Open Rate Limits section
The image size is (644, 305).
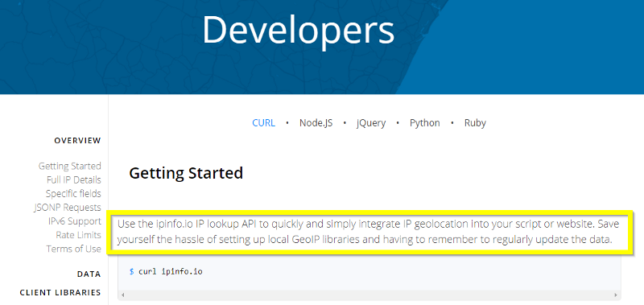(78, 235)
